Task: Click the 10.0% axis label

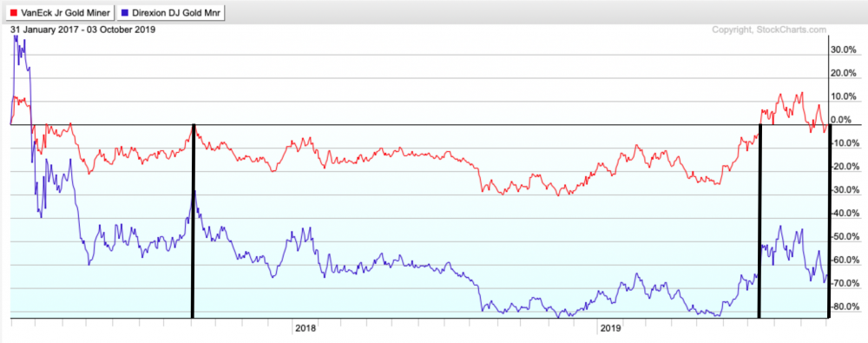Action: click(845, 96)
